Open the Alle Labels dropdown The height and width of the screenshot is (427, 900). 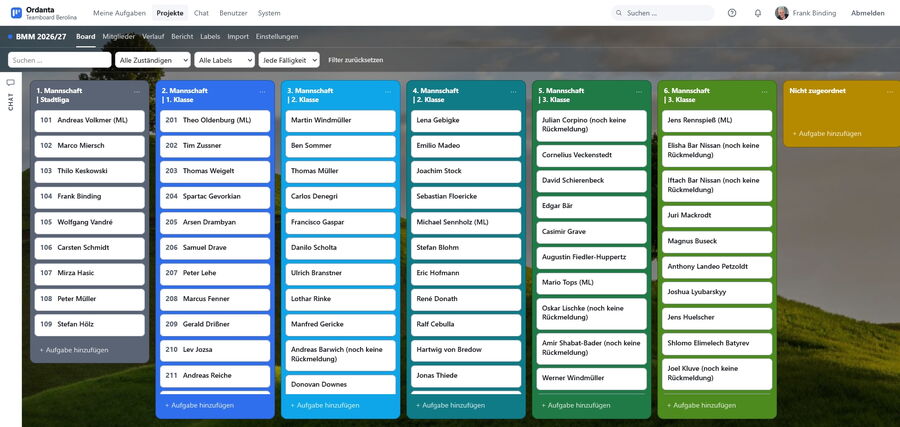[x=224, y=60]
